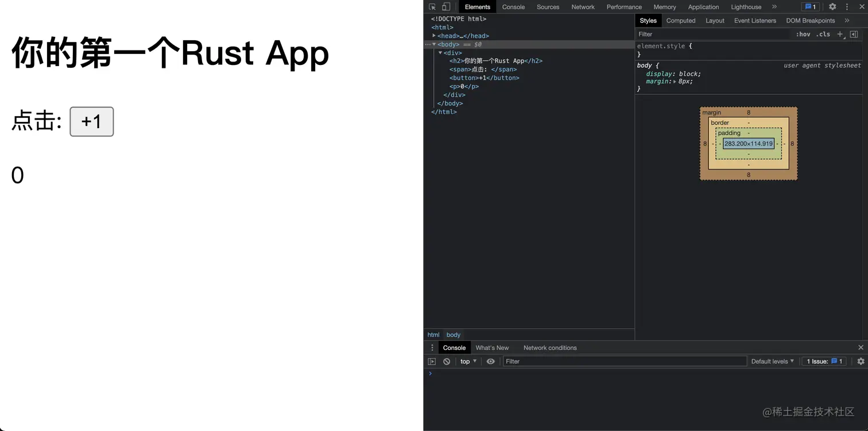Toggle the .cls class editor
The image size is (868, 431).
(x=823, y=34)
